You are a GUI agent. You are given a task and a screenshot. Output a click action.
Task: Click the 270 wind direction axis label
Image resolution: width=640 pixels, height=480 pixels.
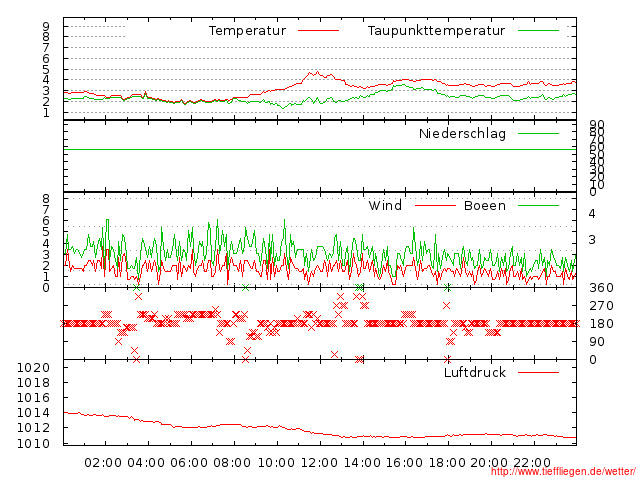click(x=602, y=306)
